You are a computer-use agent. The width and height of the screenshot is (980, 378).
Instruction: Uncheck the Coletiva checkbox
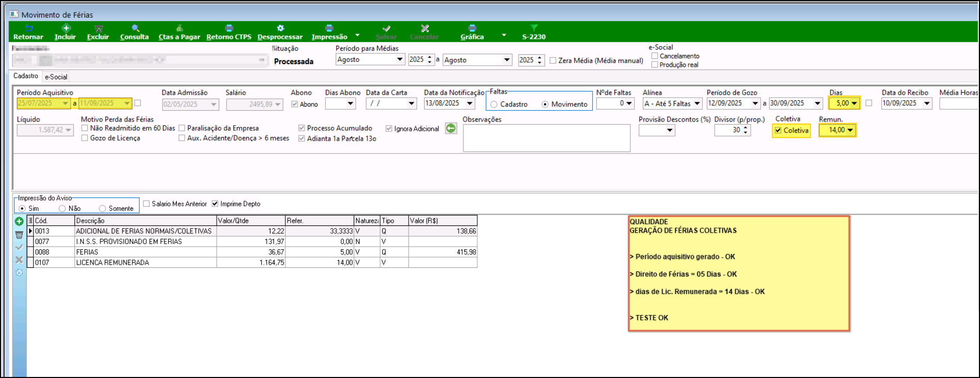(x=778, y=130)
